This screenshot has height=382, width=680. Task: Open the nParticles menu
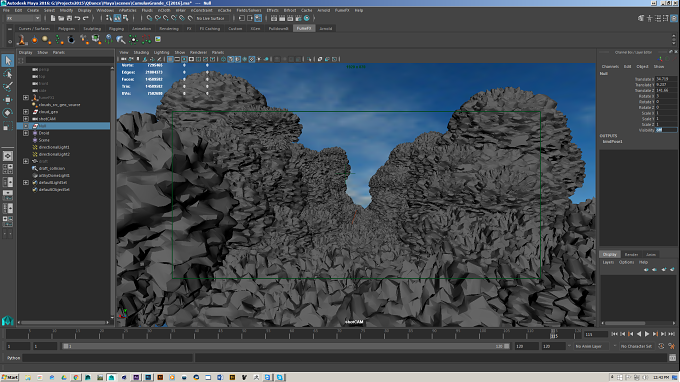(127, 10)
